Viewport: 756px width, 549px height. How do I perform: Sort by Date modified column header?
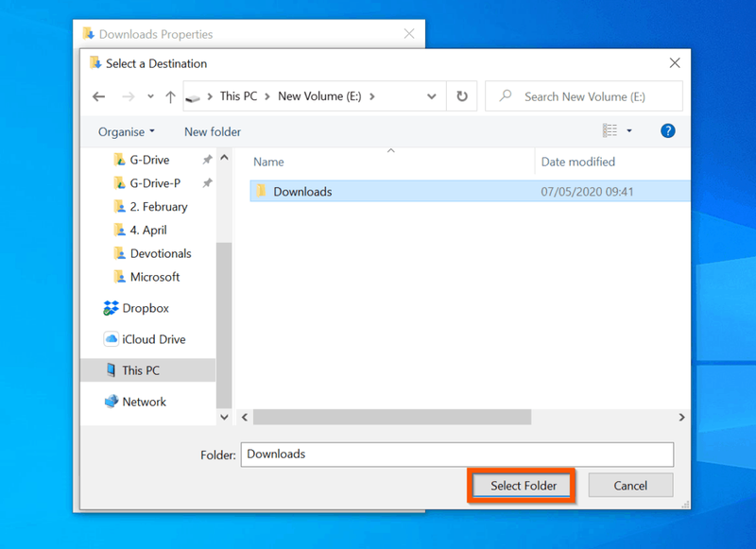coord(578,162)
